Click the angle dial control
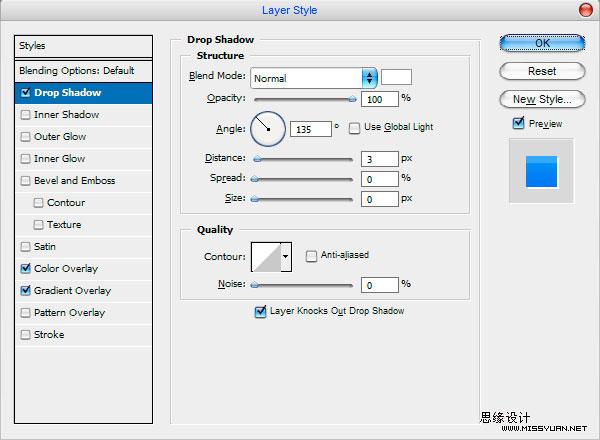 coord(268,129)
